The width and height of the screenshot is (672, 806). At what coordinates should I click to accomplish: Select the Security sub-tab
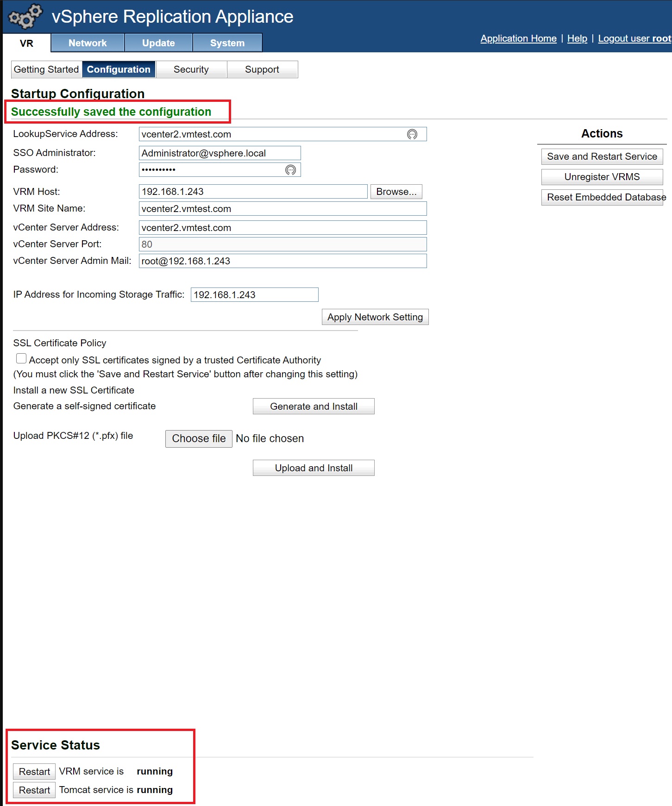(191, 69)
